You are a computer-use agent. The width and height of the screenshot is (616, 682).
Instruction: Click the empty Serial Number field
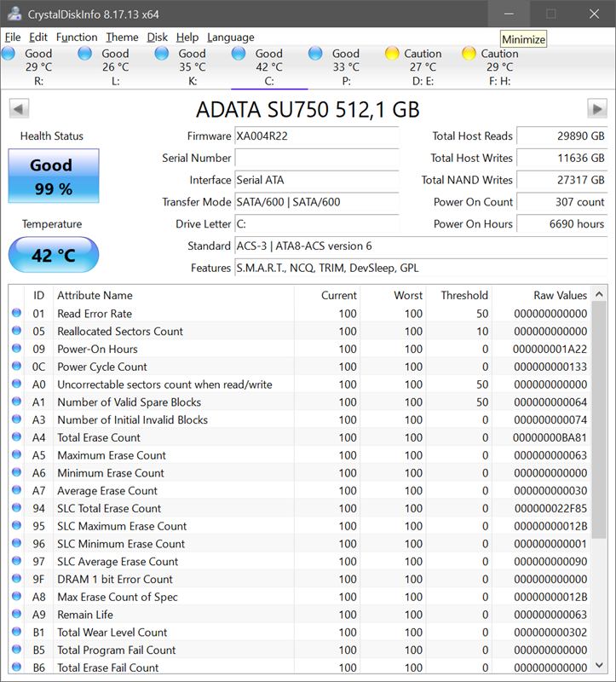(x=316, y=158)
